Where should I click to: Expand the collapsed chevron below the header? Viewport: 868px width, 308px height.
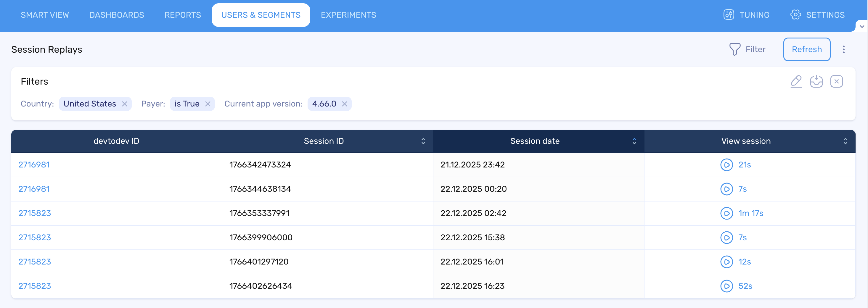pyautogui.click(x=861, y=27)
